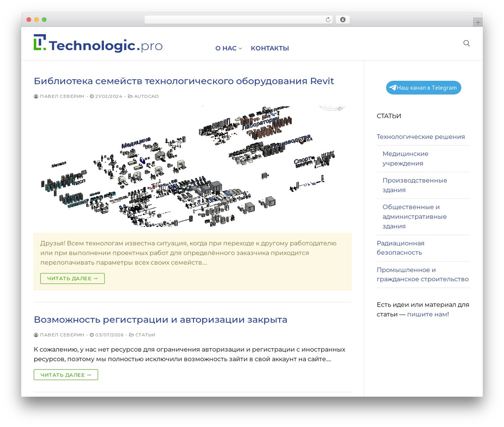Open the О НАС menu item
The image size is (504, 427).
(x=226, y=48)
